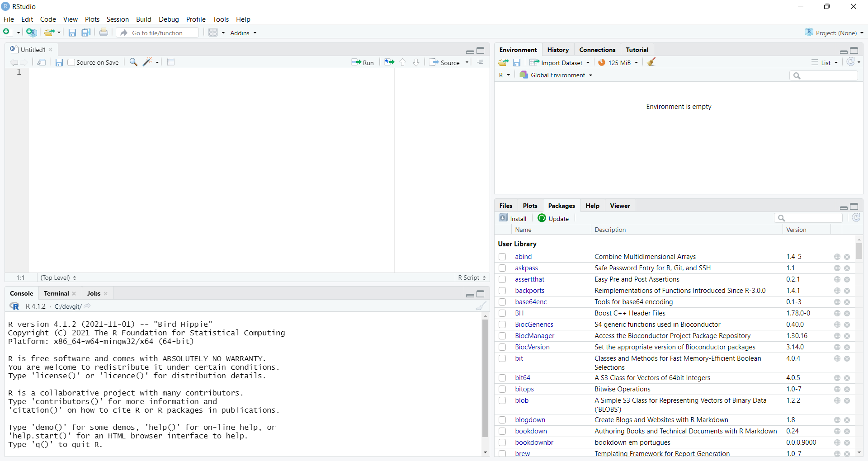Create a new file with the plus icon
The height and width of the screenshot is (461, 868).
point(7,32)
